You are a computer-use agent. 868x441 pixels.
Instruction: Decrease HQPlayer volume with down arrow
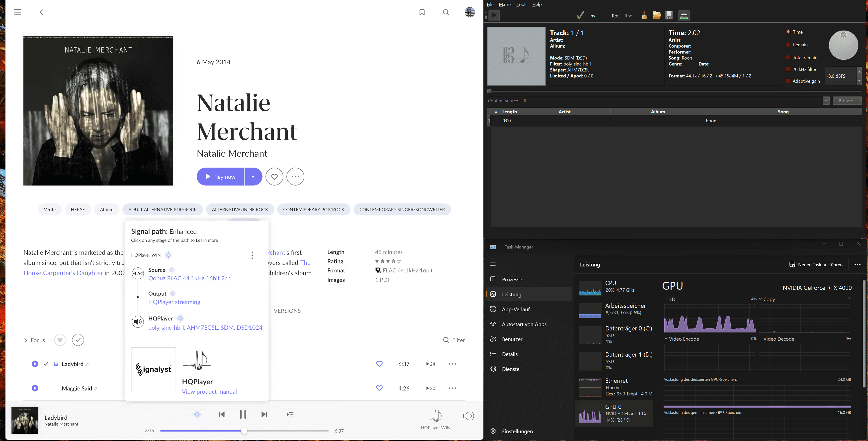point(859,81)
